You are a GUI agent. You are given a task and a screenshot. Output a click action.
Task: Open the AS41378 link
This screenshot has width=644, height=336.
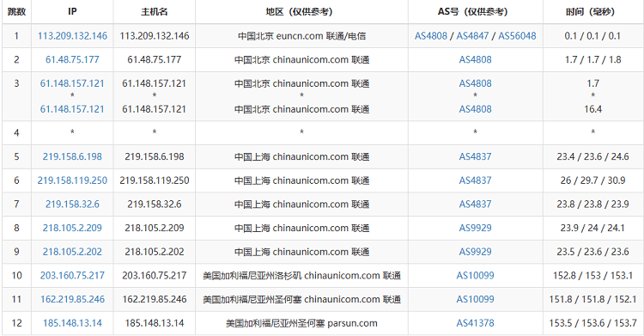[x=475, y=323]
